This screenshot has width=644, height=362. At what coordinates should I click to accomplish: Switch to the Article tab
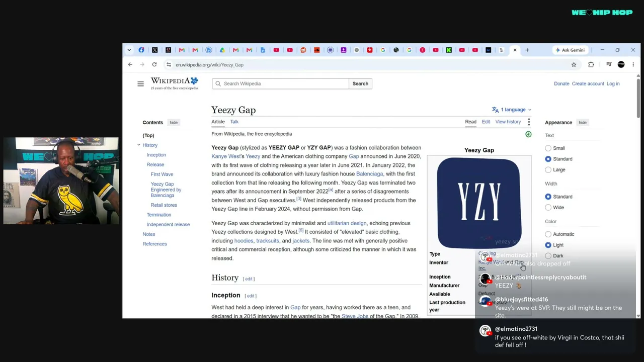tap(218, 122)
